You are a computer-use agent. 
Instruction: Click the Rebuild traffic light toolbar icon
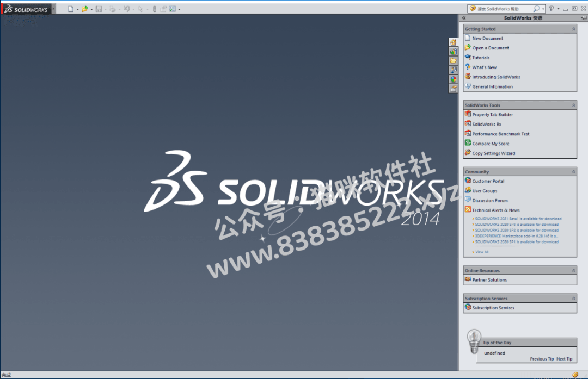[x=155, y=9]
